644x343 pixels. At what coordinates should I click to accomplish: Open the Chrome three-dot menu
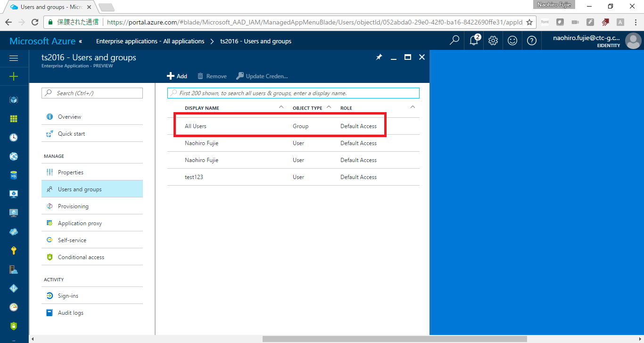(636, 22)
